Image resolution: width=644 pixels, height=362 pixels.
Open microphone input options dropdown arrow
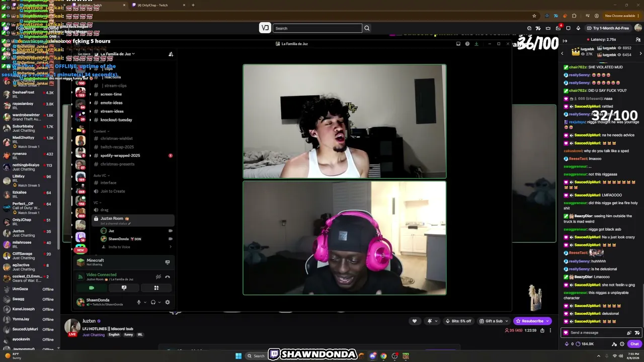144,302
